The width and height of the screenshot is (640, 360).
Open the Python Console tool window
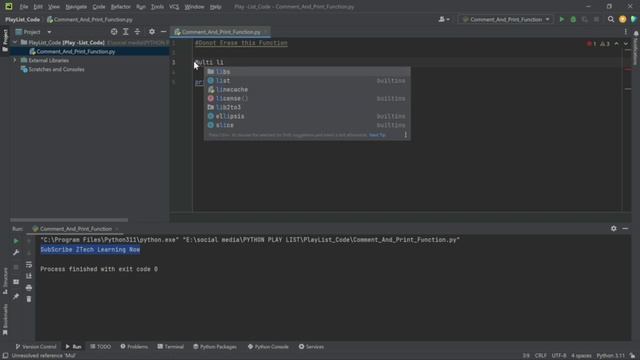point(268,347)
